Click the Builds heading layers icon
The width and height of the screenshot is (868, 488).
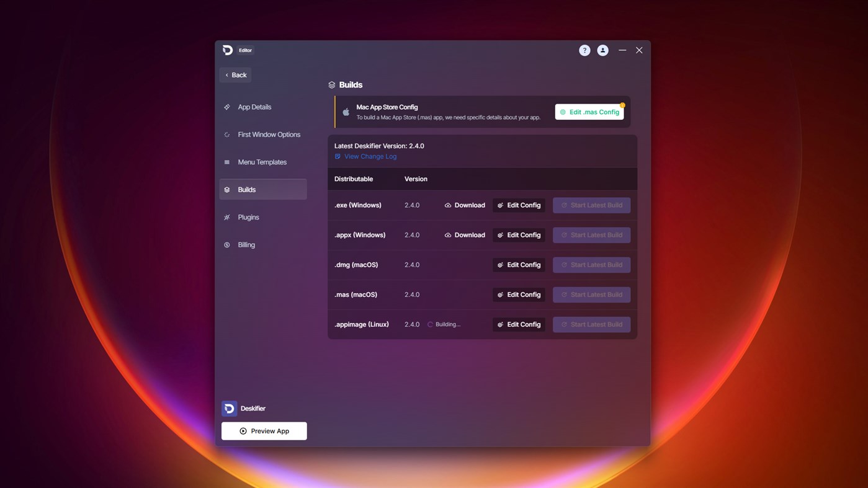point(332,85)
